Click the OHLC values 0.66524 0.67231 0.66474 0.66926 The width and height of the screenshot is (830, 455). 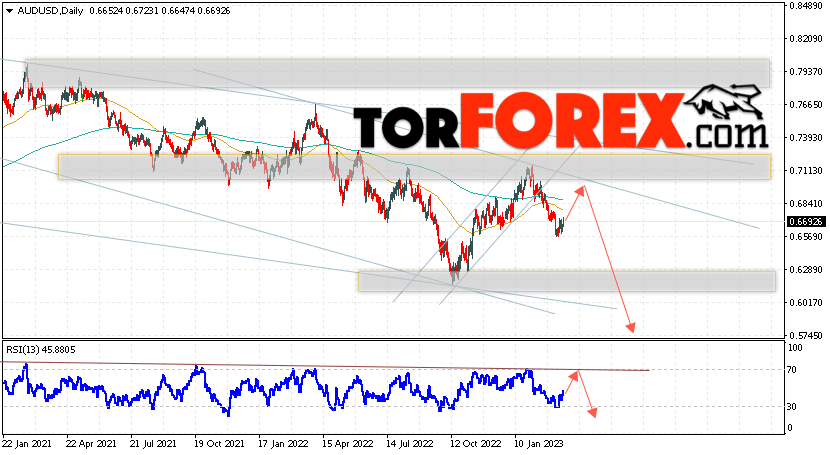(x=160, y=11)
